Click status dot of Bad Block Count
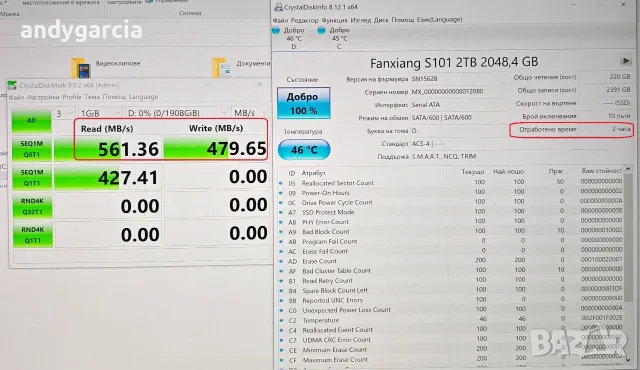The width and height of the screenshot is (640, 370). [281, 232]
